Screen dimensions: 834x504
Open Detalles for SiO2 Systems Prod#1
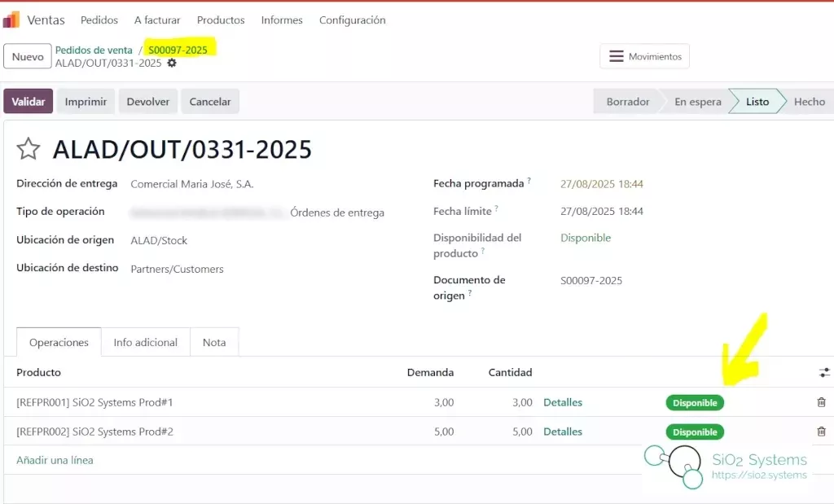(563, 402)
